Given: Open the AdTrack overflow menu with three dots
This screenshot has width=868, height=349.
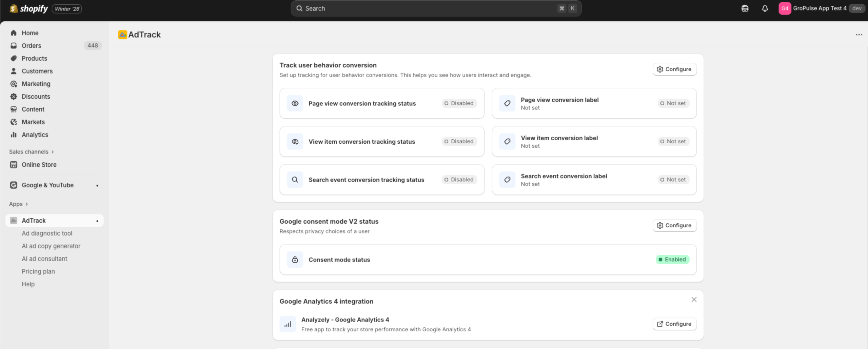Looking at the screenshot, I should click(859, 34).
